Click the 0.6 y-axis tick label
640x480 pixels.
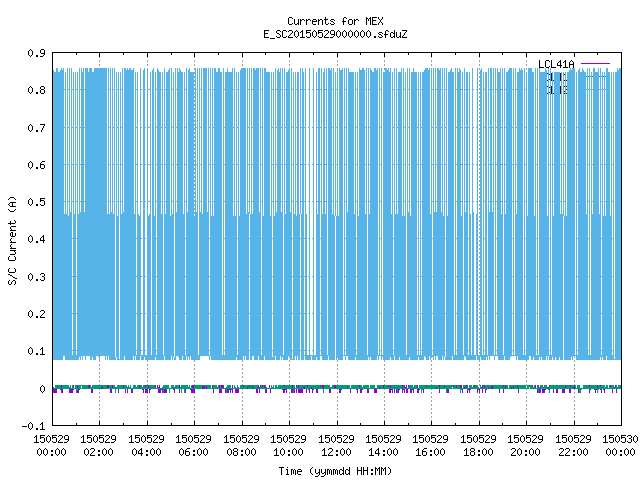[36, 165]
